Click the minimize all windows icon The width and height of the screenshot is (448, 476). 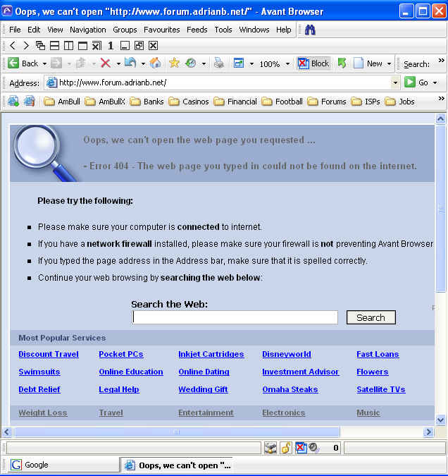125,46
